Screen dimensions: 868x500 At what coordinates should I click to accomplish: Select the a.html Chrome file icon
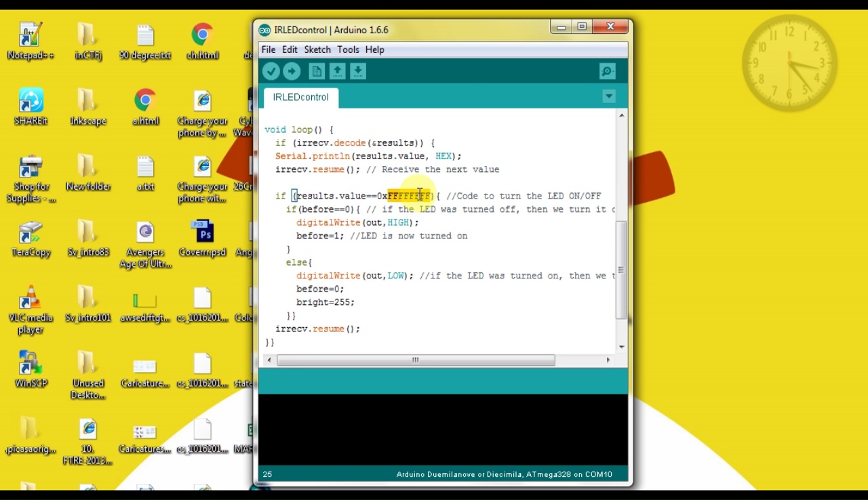click(x=145, y=107)
